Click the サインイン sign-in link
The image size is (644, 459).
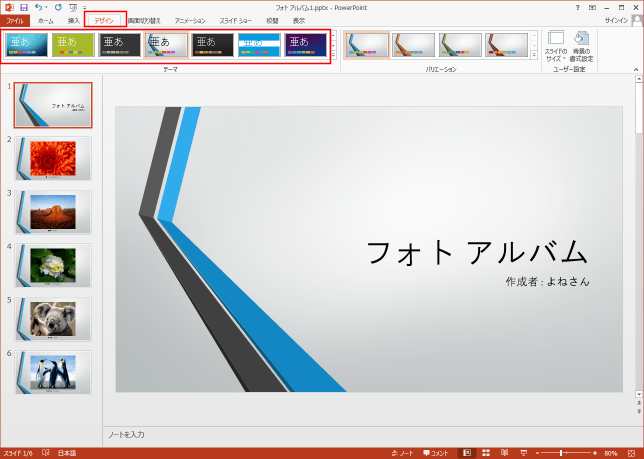[x=617, y=20]
